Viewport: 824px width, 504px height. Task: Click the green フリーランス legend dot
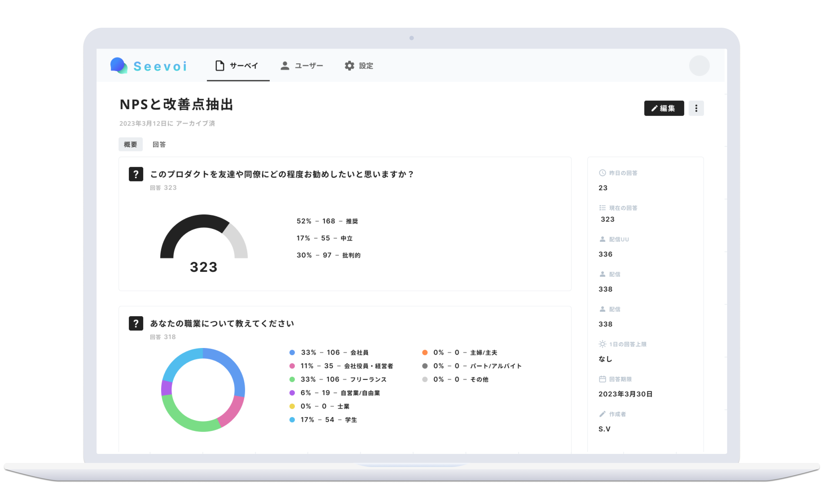292,379
